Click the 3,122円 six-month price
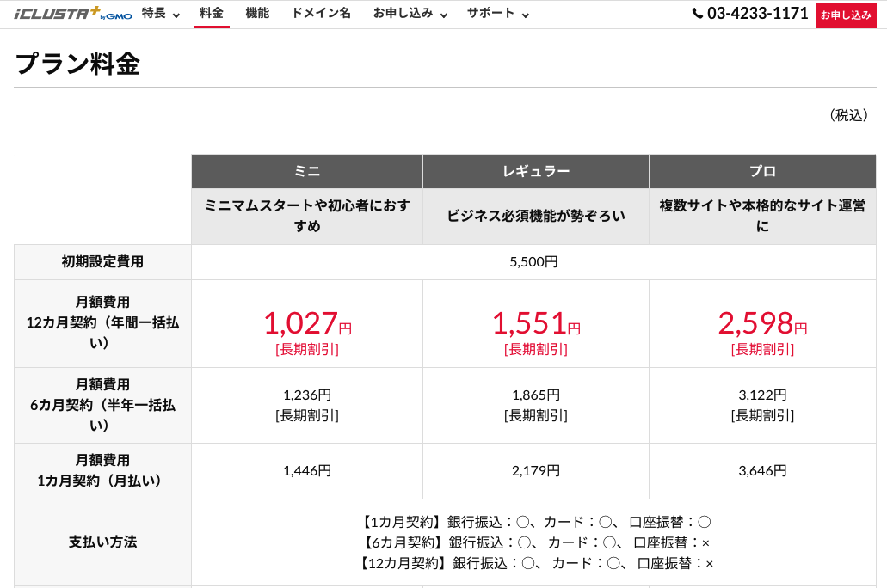The image size is (887, 588). (762, 395)
